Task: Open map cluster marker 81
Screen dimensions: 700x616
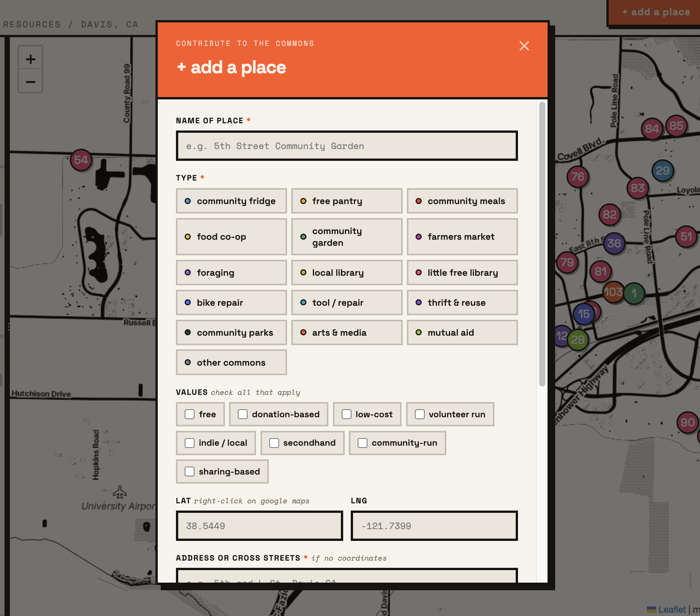Action: coord(601,271)
